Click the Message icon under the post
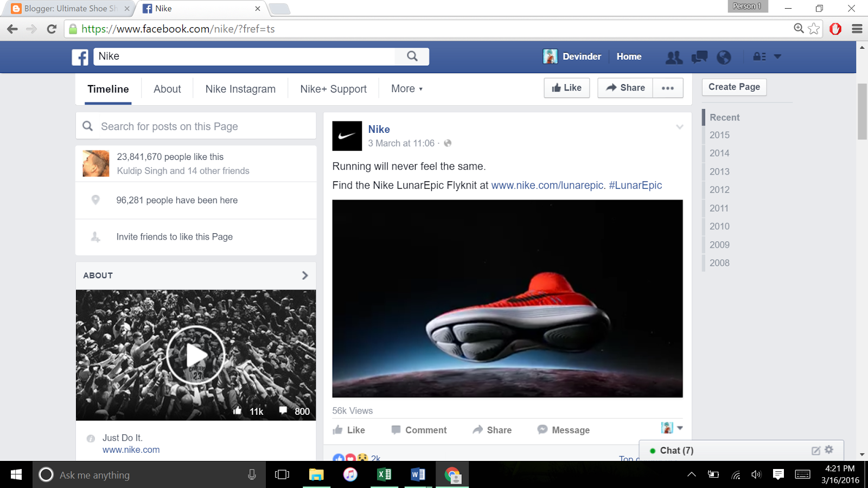Image resolution: width=868 pixels, height=488 pixels. [x=563, y=430]
